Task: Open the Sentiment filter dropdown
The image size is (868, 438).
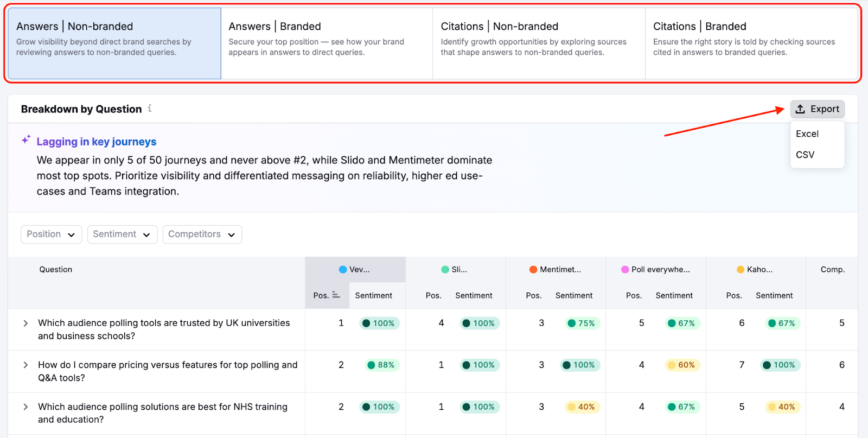Action: 122,234
